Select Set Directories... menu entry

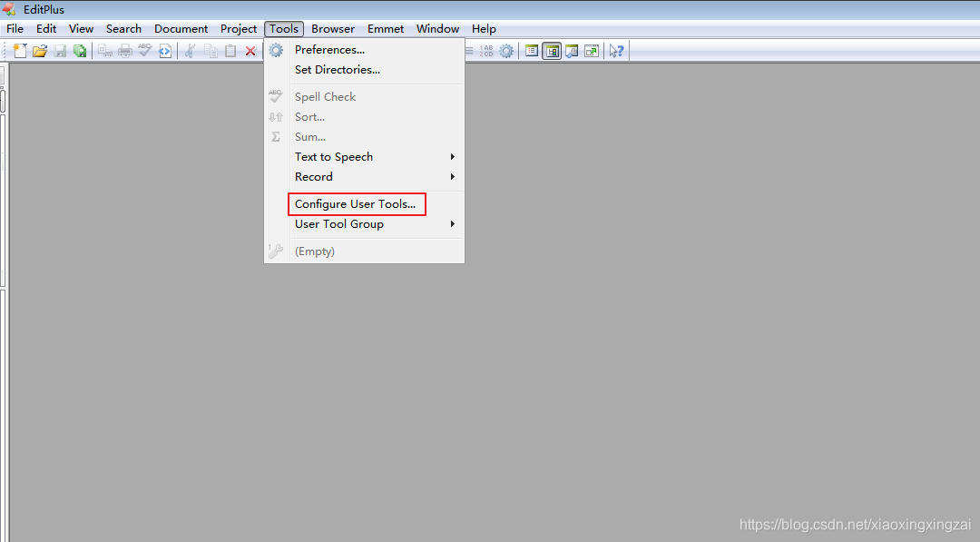(x=365, y=69)
